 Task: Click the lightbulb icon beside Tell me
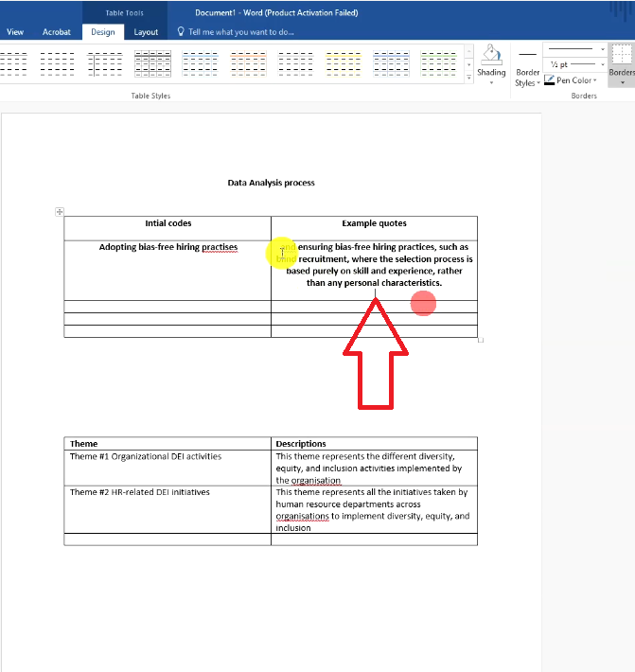tap(181, 32)
